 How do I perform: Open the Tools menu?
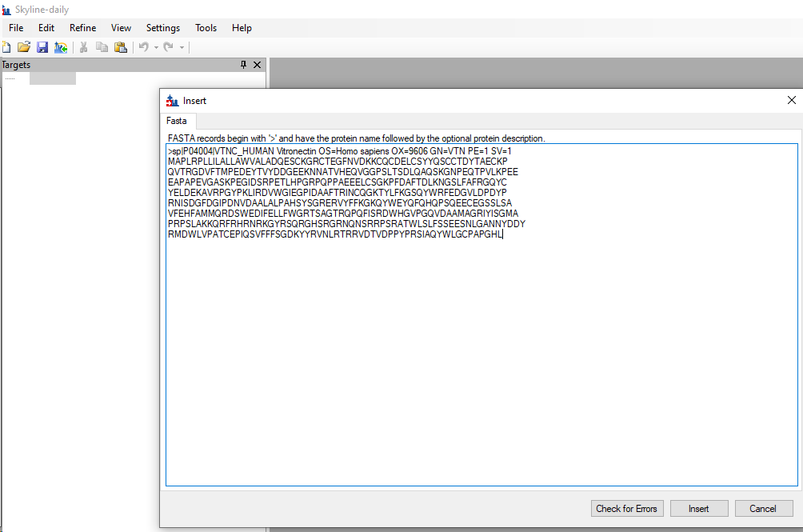(x=206, y=28)
